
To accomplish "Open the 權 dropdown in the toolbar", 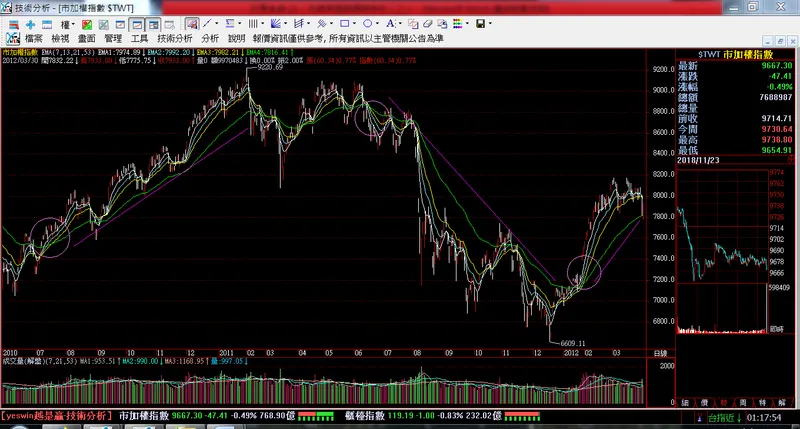I will pos(67,24).
